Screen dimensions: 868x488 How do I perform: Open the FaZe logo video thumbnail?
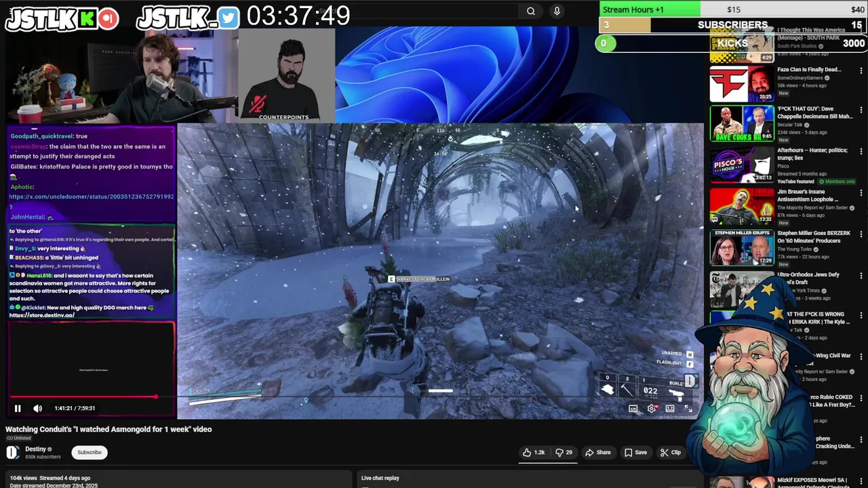click(x=741, y=83)
